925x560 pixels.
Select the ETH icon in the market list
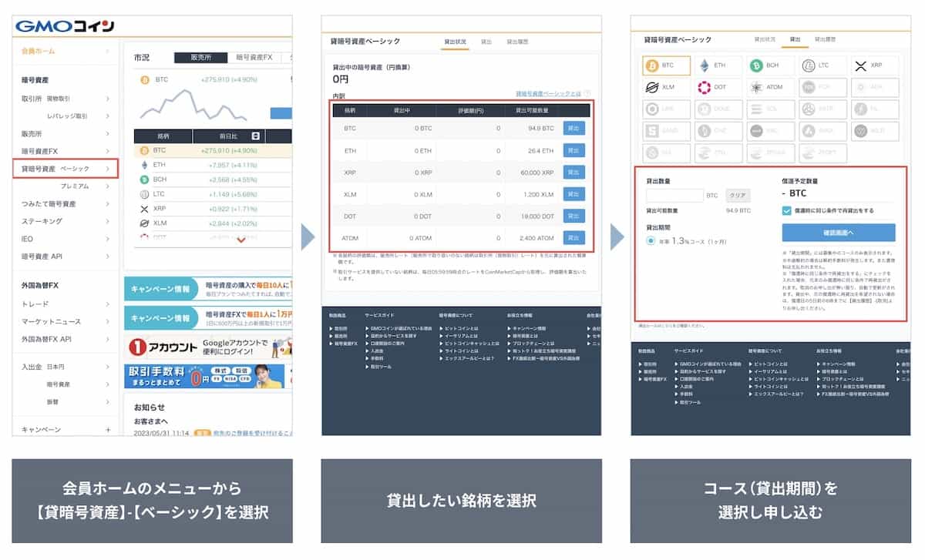(143, 165)
